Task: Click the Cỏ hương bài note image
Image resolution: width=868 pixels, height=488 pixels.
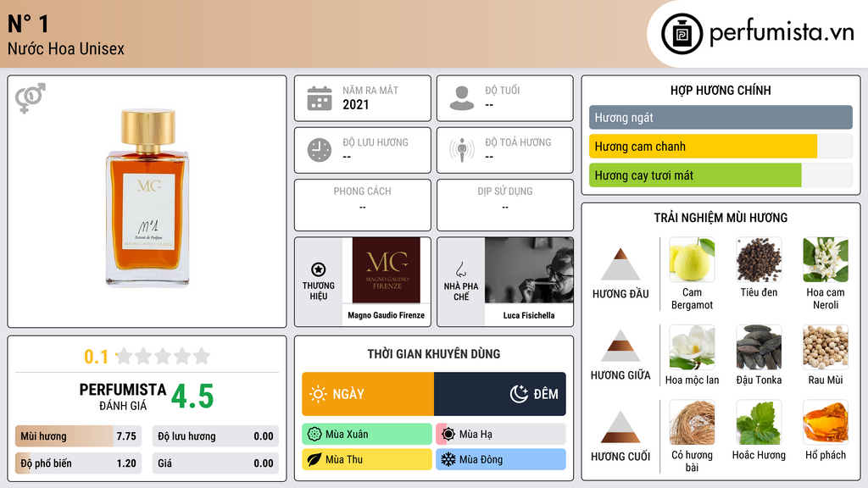Action: point(692,422)
